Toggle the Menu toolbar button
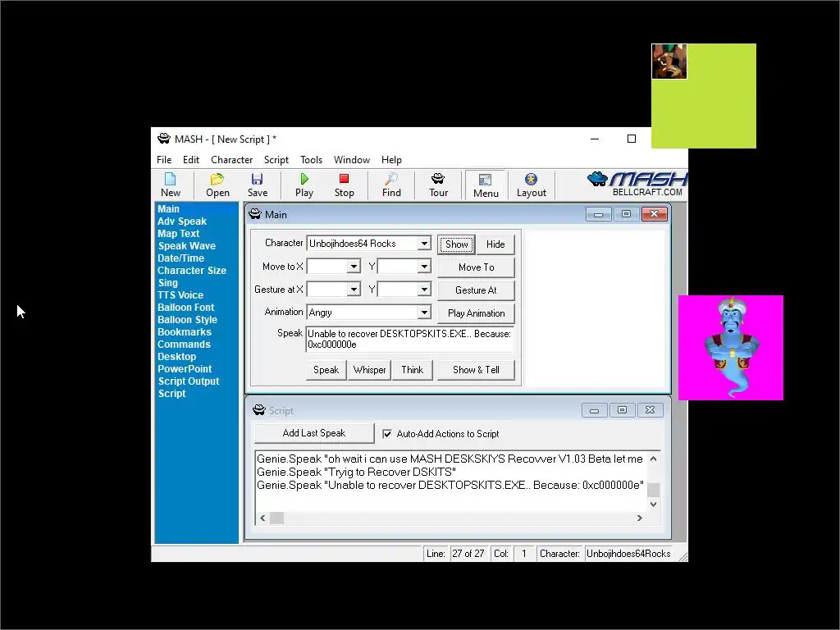Viewport: 840px width, 630px height. pos(486,185)
